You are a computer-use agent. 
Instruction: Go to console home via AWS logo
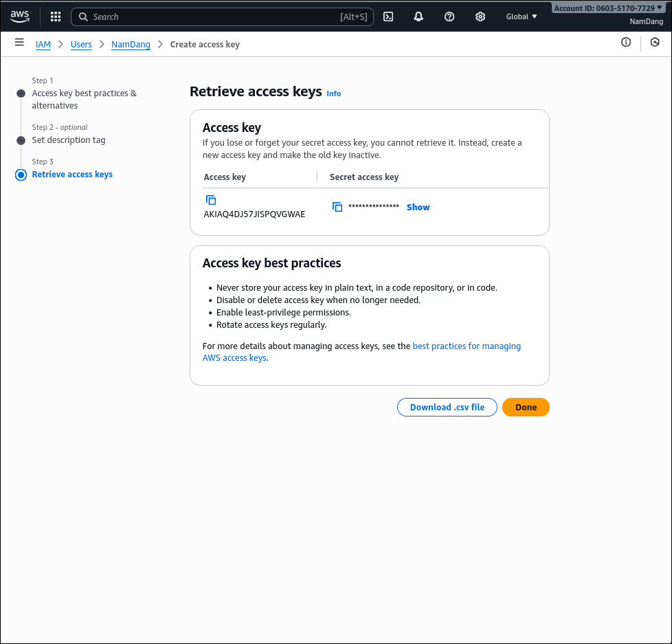20,16
